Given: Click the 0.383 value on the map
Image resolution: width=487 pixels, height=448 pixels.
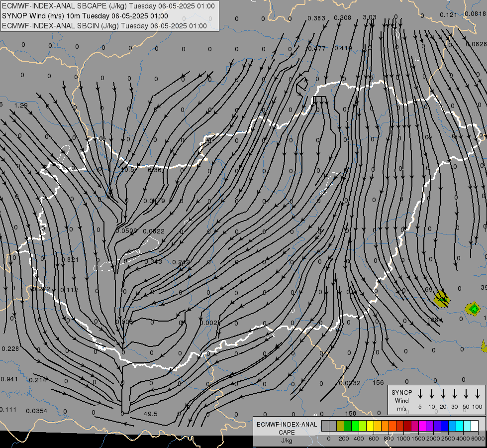Looking at the screenshot, I should [x=316, y=18].
